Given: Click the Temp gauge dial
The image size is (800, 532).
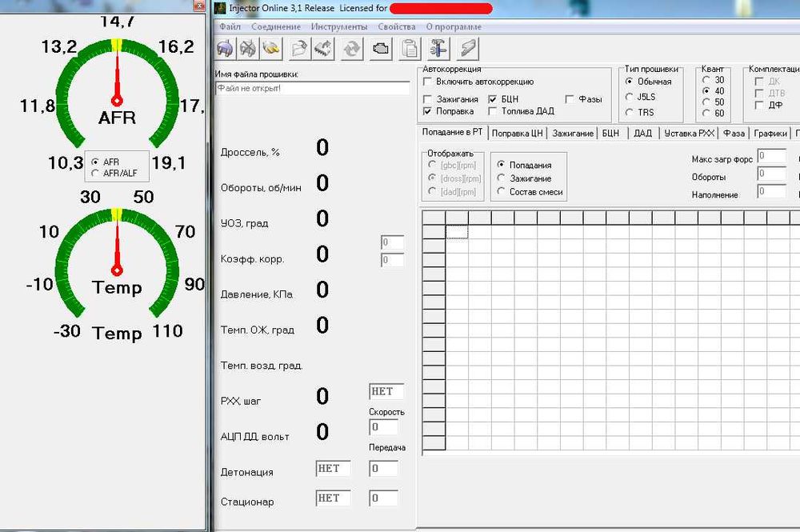Looking at the screenshot, I should coord(117,263).
